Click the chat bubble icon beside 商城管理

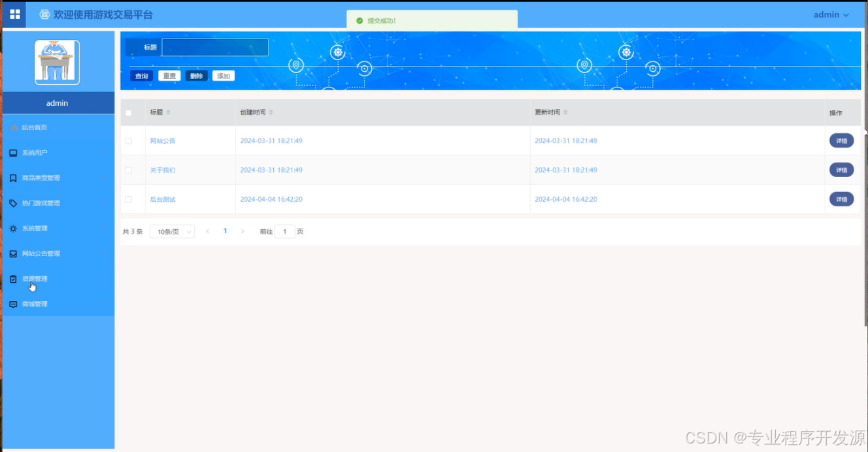pos(13,304)
